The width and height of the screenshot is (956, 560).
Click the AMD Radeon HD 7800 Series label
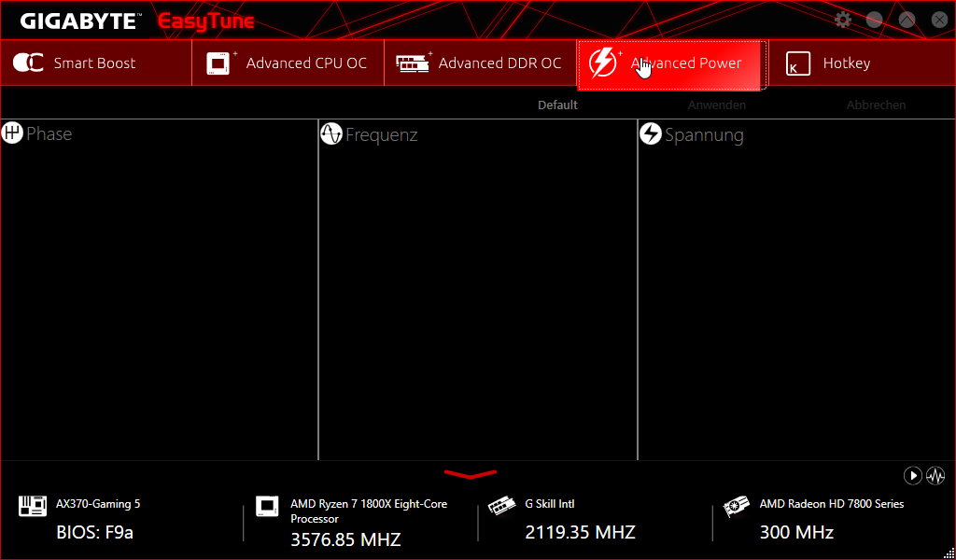pyautogui.click(x=832, y=504)
